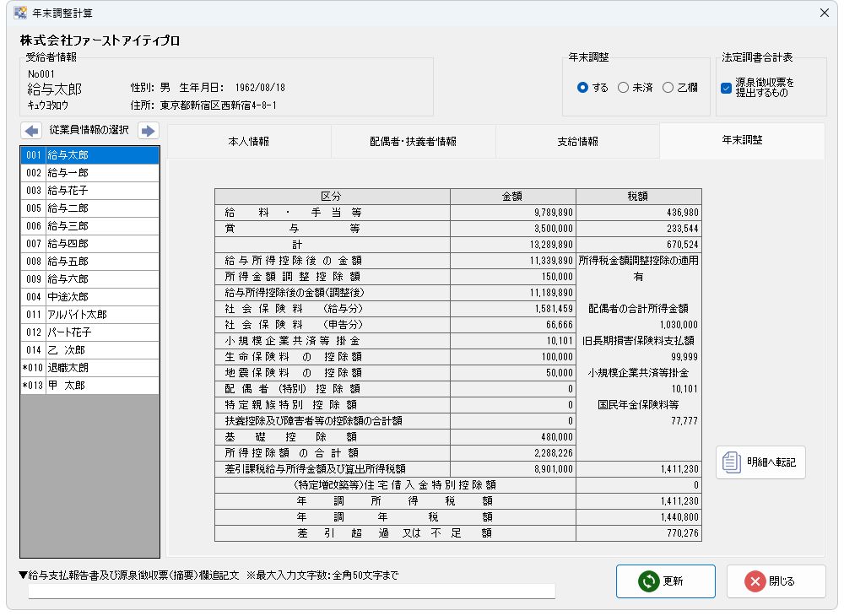This screenshot has width=844, height=616.
Task: Select employee 003 給与花子 in list
Action: tap(89, 191)
